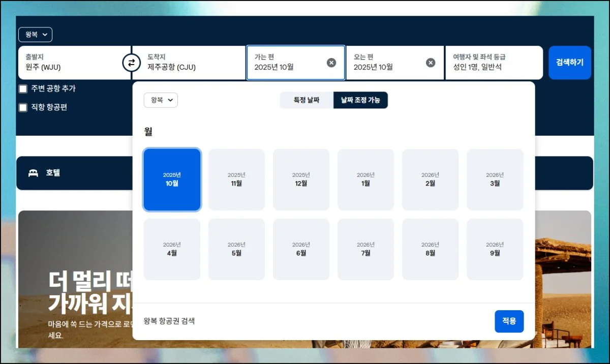Click the 적용 apply button

point(509,321)
